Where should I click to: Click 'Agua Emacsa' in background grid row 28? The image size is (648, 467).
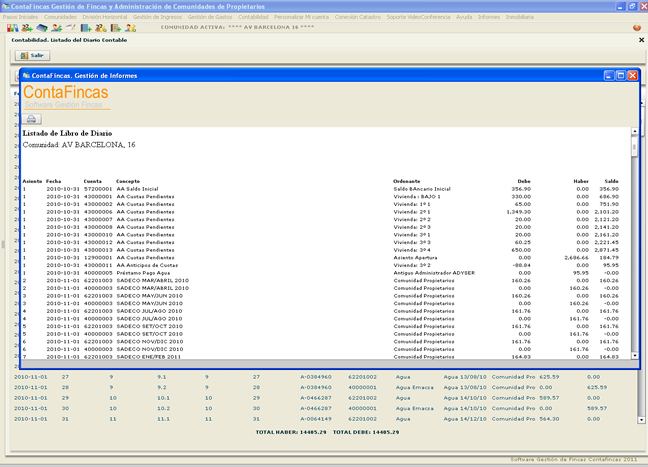click(x=415, y=387)
